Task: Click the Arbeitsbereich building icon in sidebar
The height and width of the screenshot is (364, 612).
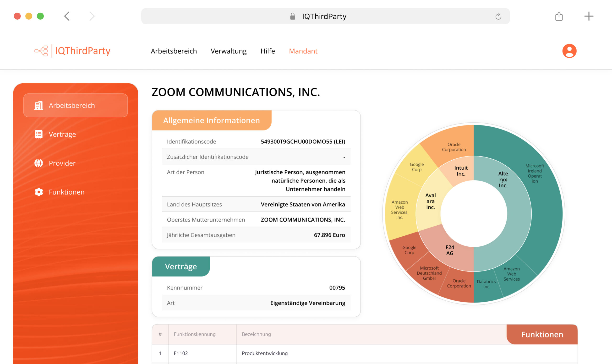Action: click(38, 105)
